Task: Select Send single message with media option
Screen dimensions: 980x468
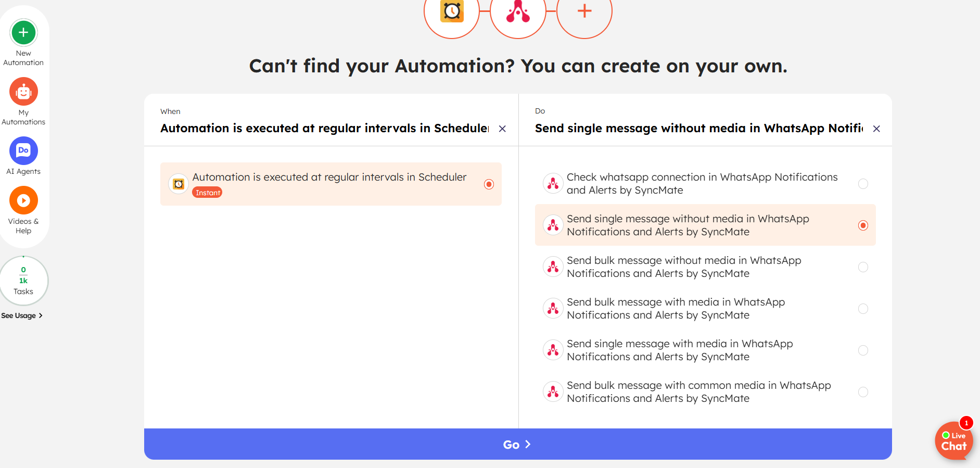Action: coord(863,350)
